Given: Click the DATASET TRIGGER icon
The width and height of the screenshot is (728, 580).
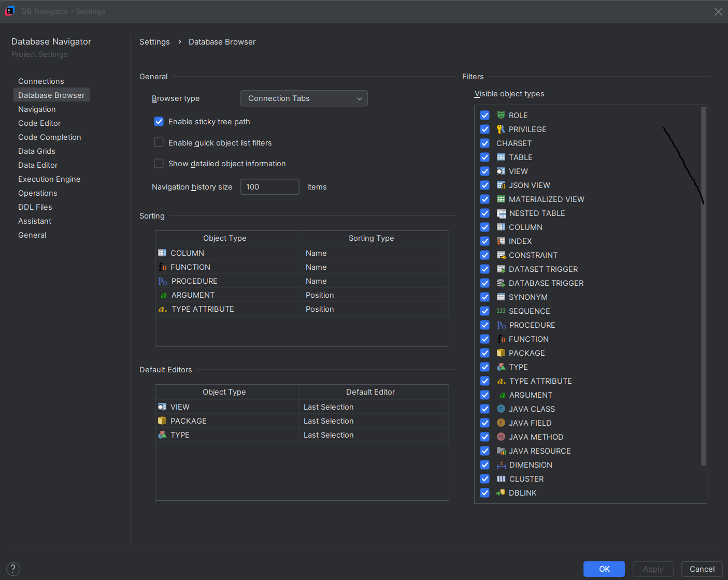Looking at the screenshot, I should pos(501,269).
